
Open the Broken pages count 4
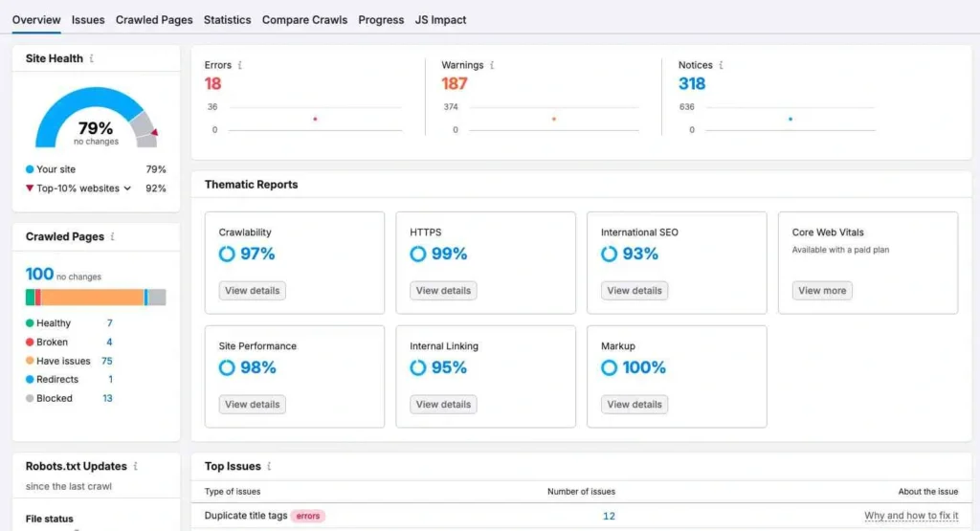109,342
